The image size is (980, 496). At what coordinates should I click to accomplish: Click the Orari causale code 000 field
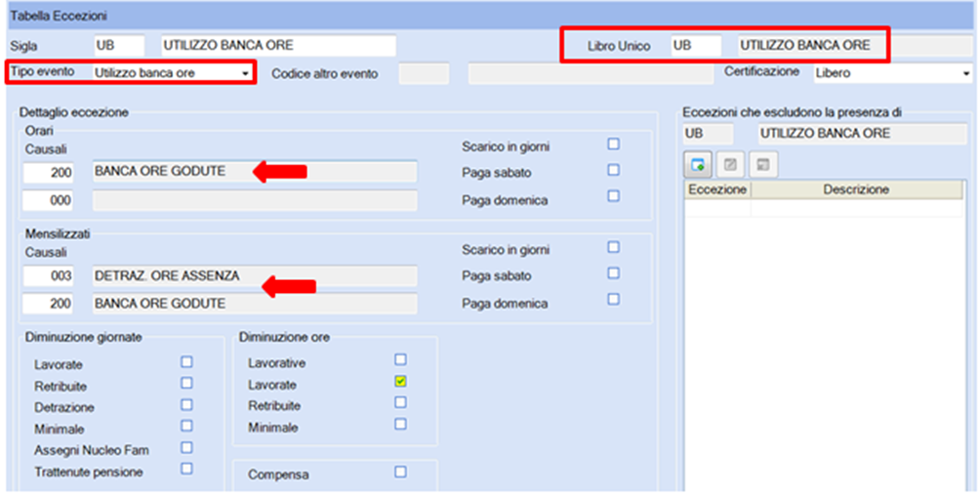[48, 201]
